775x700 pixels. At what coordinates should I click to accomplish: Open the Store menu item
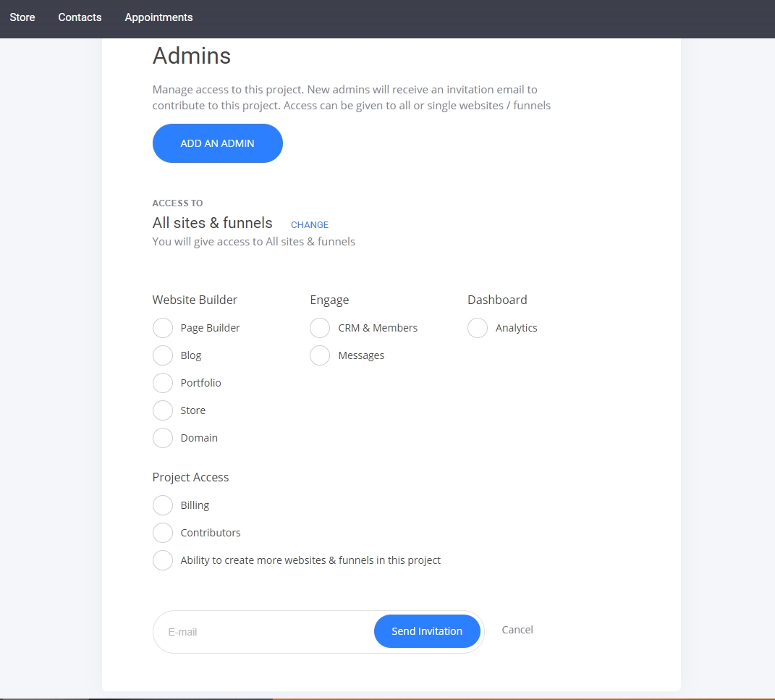[x=22, y=17]
